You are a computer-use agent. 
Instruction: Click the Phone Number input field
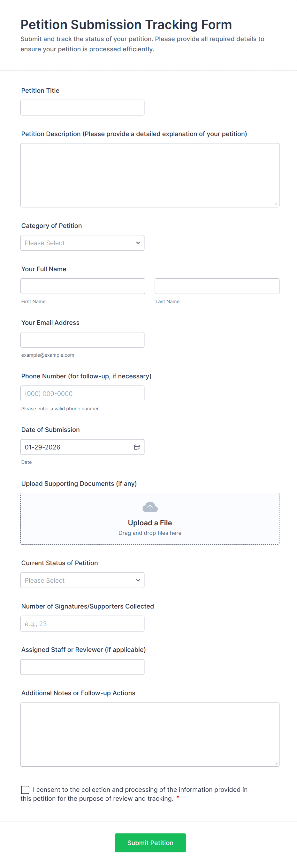click(82, 393)
